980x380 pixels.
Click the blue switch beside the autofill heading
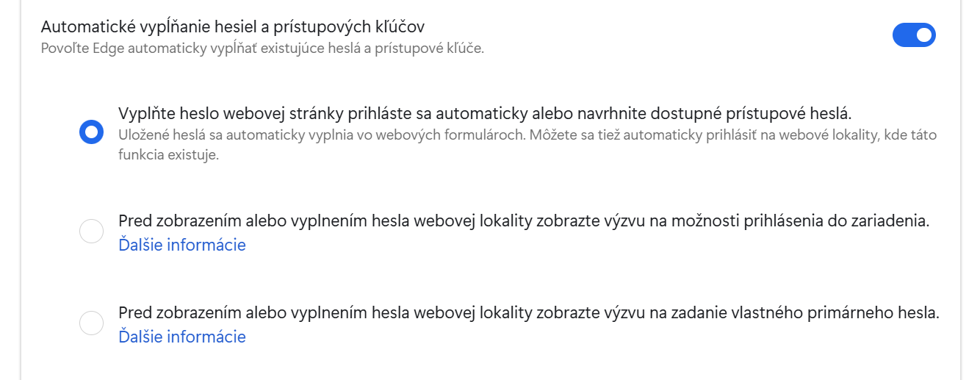pos(913,35)
